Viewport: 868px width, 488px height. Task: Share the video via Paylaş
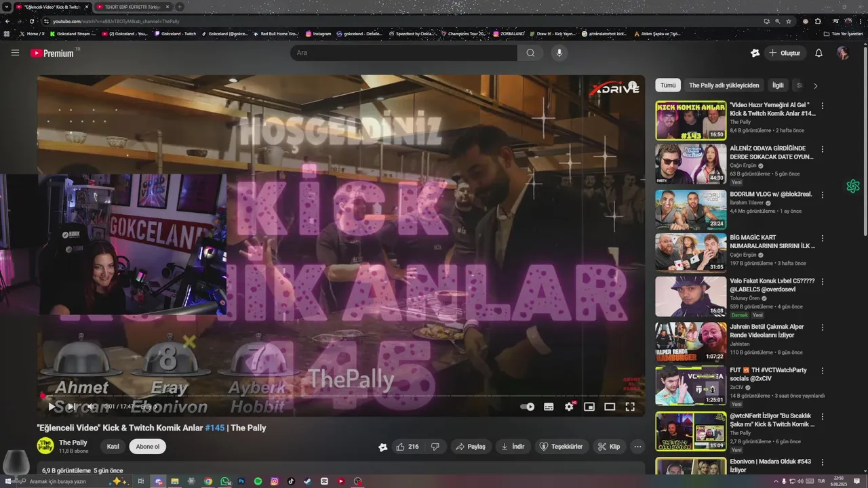471,447
